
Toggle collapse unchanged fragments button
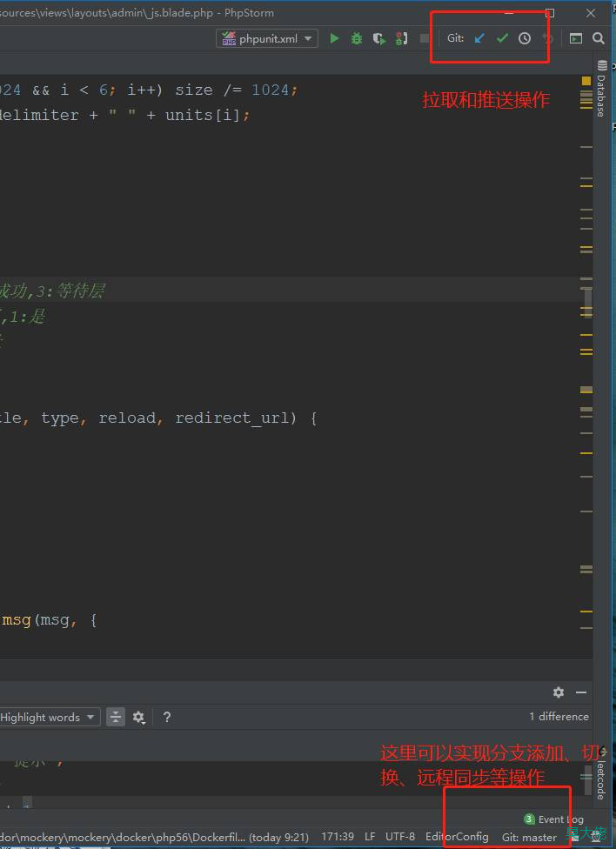[x=116, y=718]
